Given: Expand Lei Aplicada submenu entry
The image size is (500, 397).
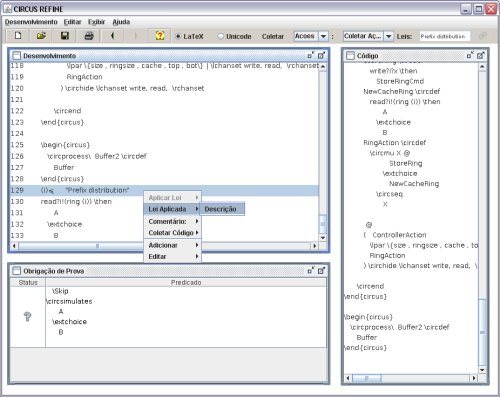Looking at the screenshot, I should point(173,209).
